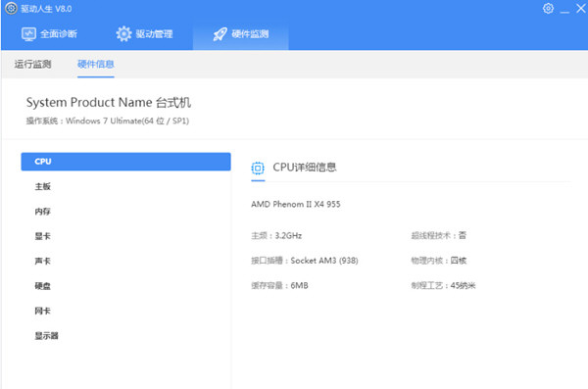The height and width of the screenshot is (389, 588).
Task: Select CPU in the hardware list
Action: tap(125, 162)
